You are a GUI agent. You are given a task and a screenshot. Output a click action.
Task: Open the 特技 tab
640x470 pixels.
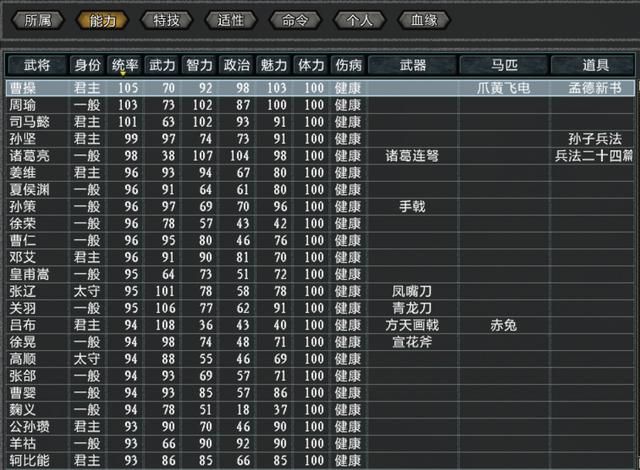[167, 20]
